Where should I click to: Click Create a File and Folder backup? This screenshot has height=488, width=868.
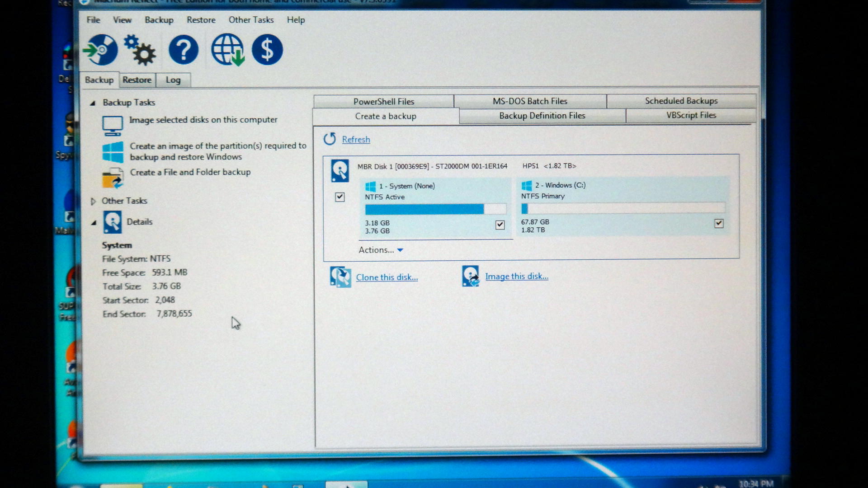click(190, 172)
